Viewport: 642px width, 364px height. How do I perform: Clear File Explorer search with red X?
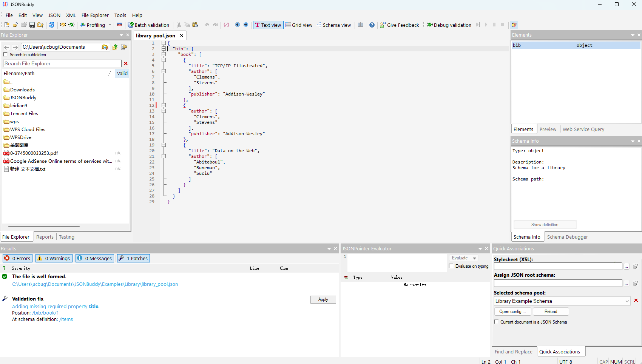(x=126, y=63)
